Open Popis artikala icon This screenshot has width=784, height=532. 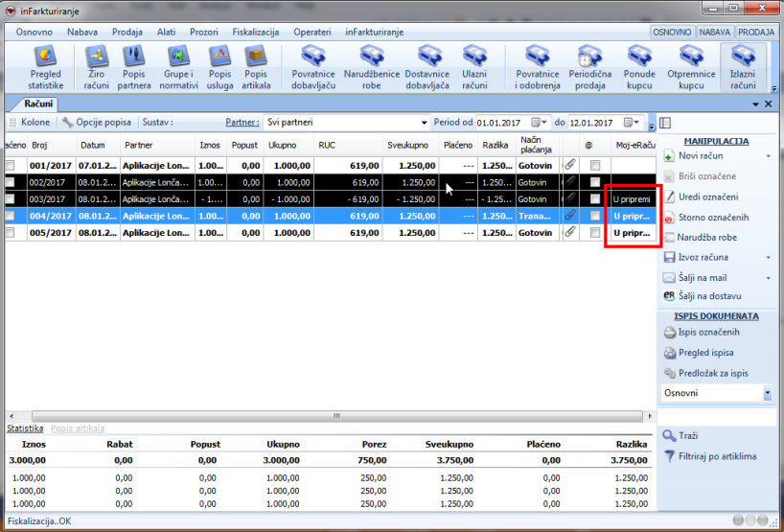point(256,67)
